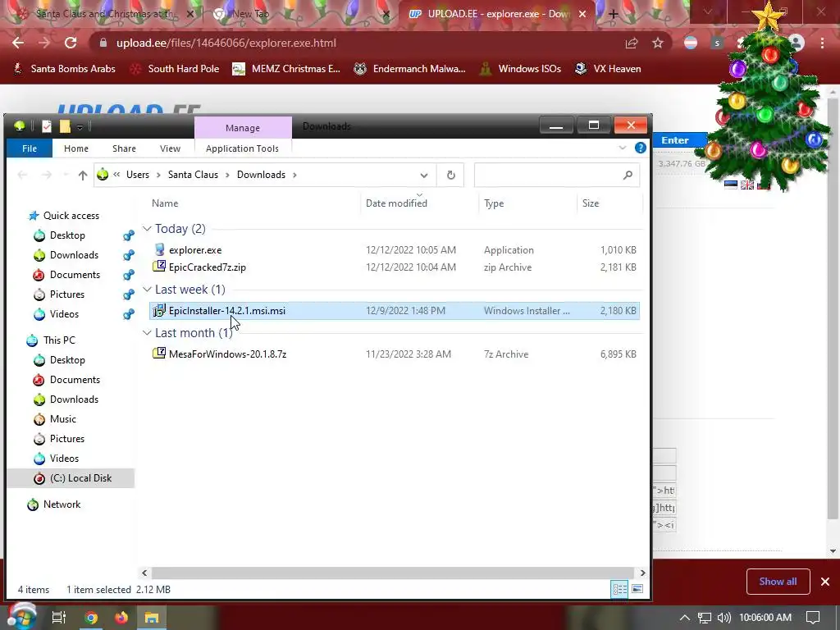Collapse the Last month group
840x630 pixels.
point(147,333)
